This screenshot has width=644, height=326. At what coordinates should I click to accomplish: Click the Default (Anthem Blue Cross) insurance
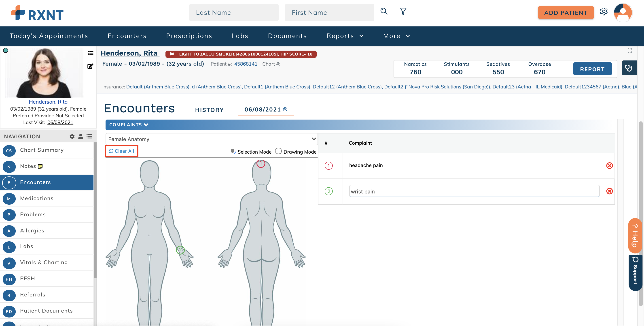tap(158, 87)
